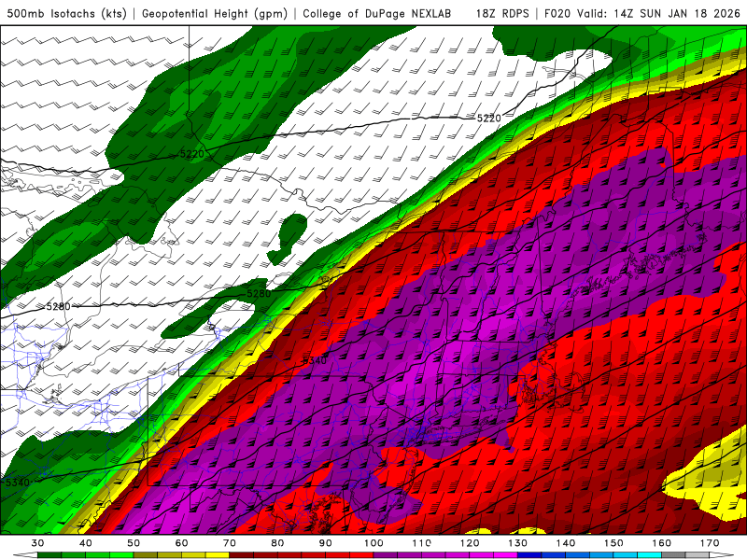Viewport: 747px width, 560px height.
Task: Click the color bar label "90"
Action: point(326,543)
